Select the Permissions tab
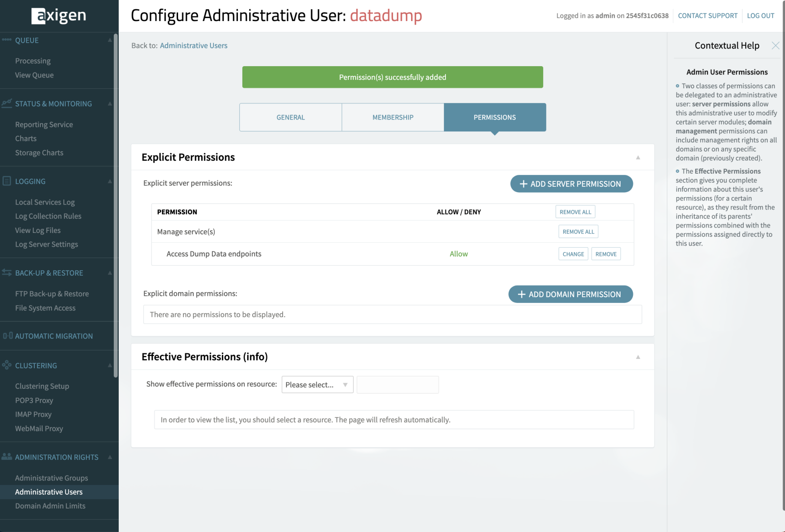This screenshot has width=785, height=532. pyautogui.click(x=495, y=117)
